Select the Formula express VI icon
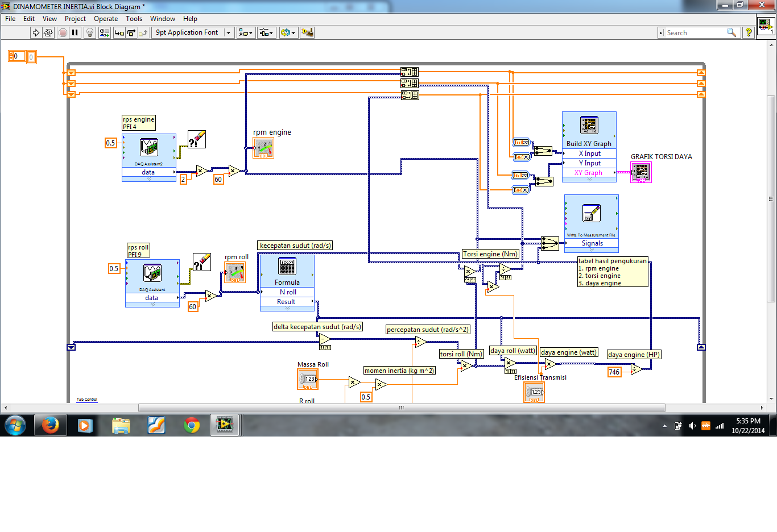This screenshot has width=777, height=532. point(287,266)
